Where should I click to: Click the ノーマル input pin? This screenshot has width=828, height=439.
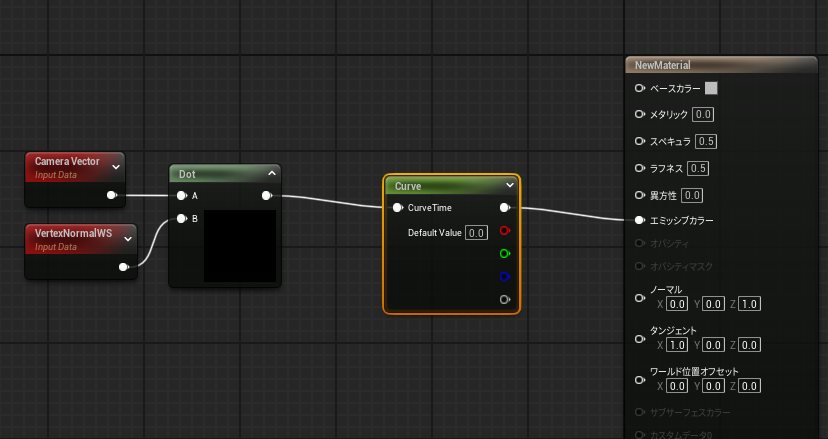coord(640,298)
